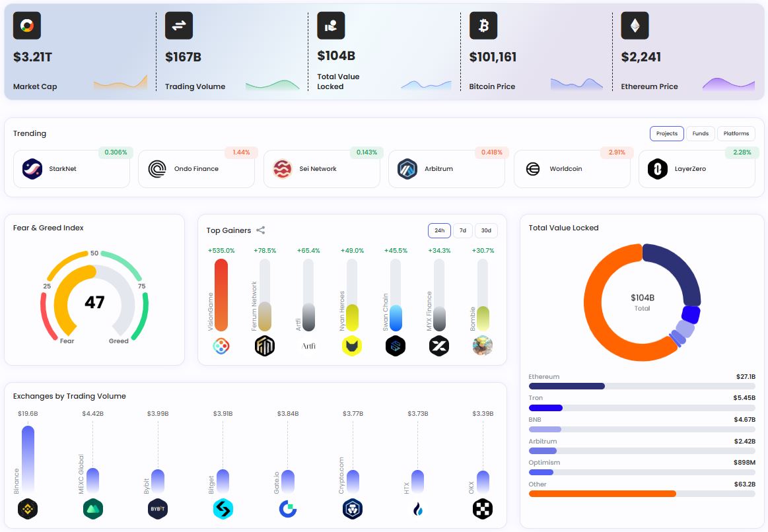Click the Bitcoin Price sparkline chart
The height and width of the screenshot is (532, 768).
[x=576, y=84]
